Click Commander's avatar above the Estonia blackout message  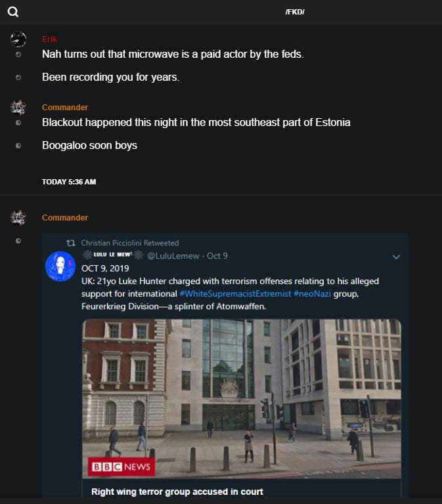tap(18, 108)
